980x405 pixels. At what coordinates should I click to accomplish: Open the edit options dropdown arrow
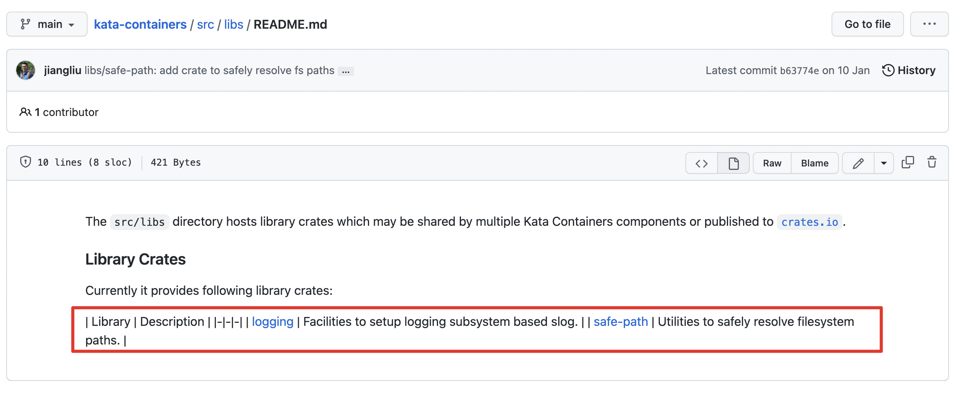(884, 163)
